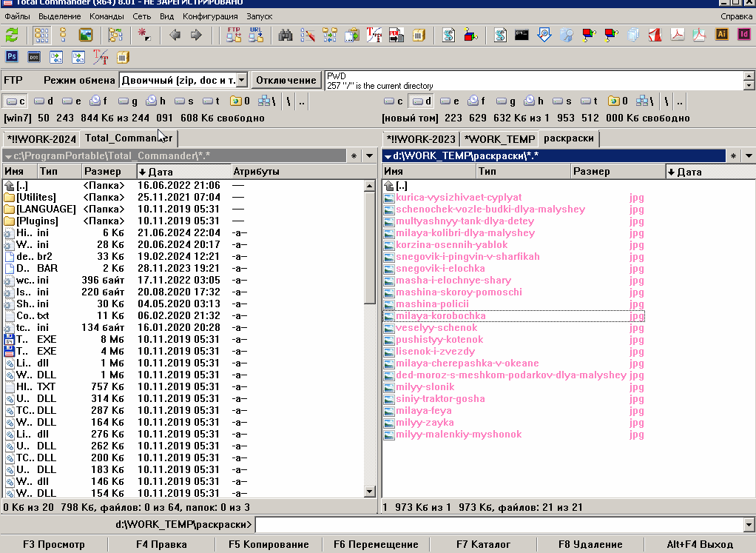
Task: Open the black command prompt icon
Action: pyautogui.click(x=522, y=36)
